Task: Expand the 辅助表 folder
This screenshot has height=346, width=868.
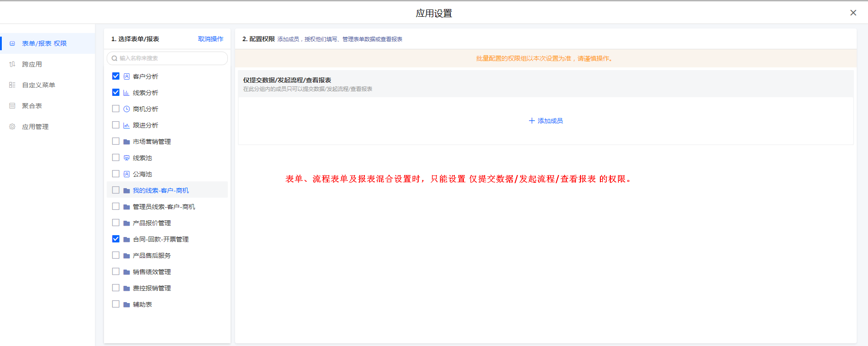Action: click(142, 304)
